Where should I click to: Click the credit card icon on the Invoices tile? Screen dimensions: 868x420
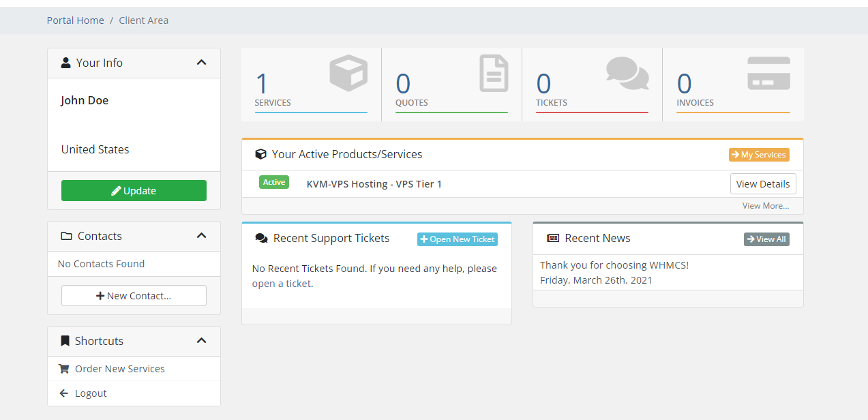coord(768,73)
